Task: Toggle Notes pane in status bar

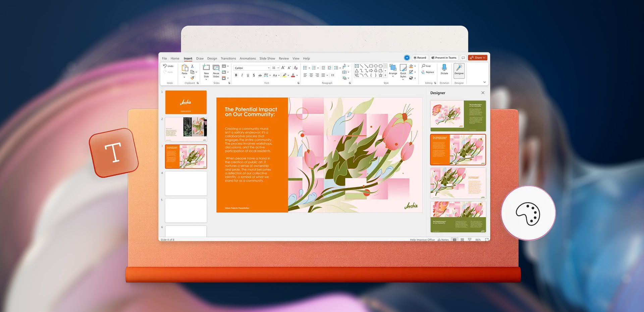Action: 443,240
